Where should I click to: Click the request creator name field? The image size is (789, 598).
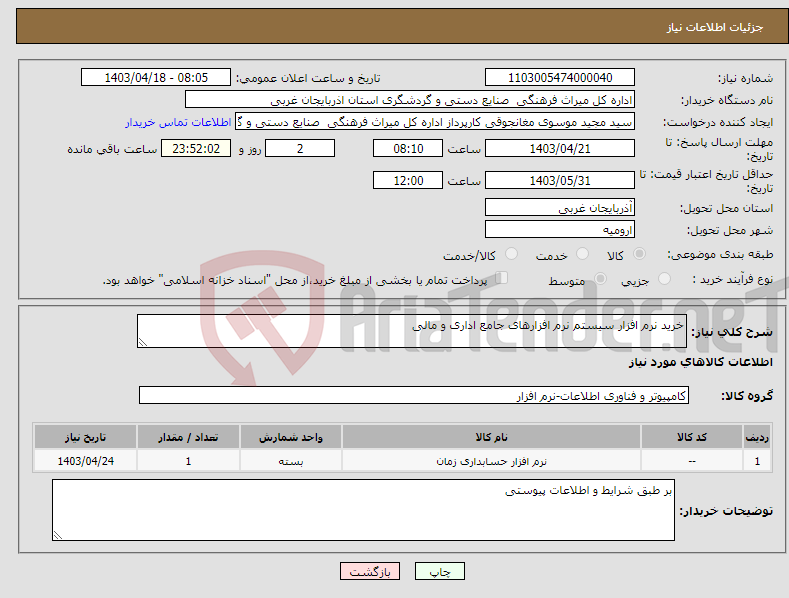coord(435,122)
